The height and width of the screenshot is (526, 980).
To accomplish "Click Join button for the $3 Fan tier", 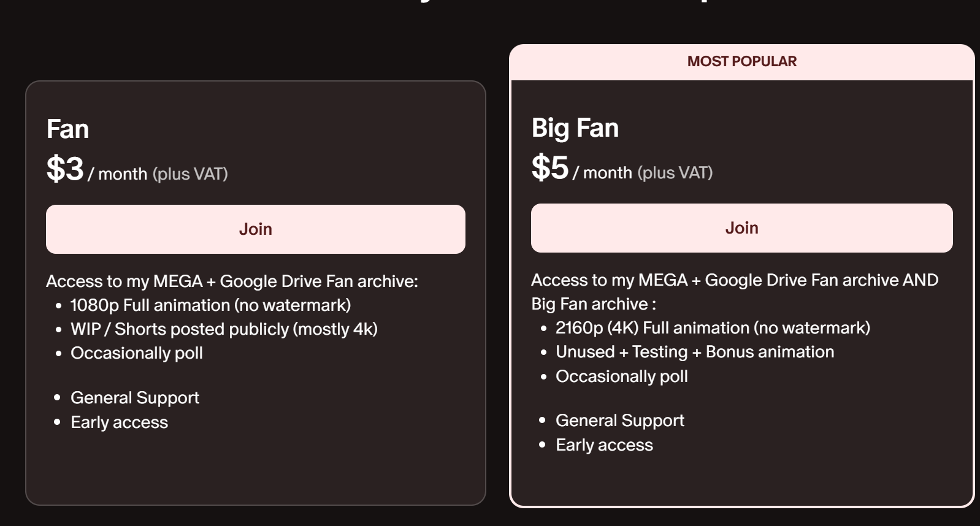I will click(255, 229).
